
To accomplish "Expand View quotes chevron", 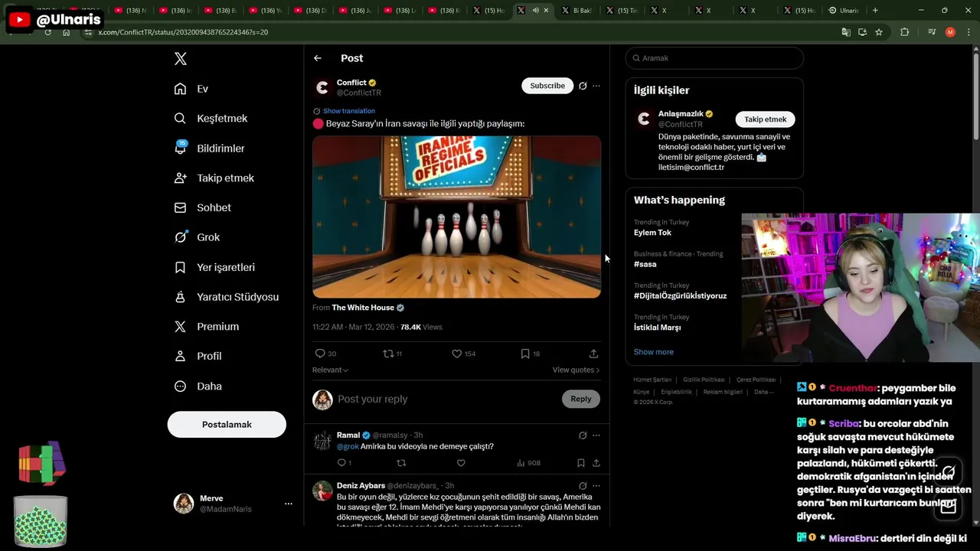I will [x=598, y=370].
